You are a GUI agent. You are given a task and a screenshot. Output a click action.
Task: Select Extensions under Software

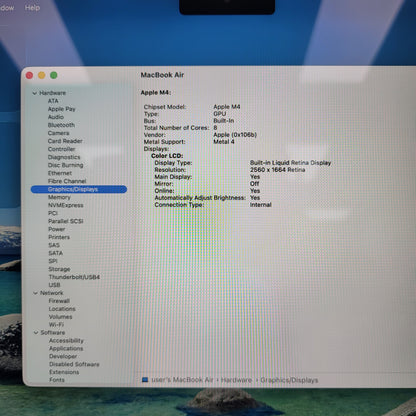(64, 372)
